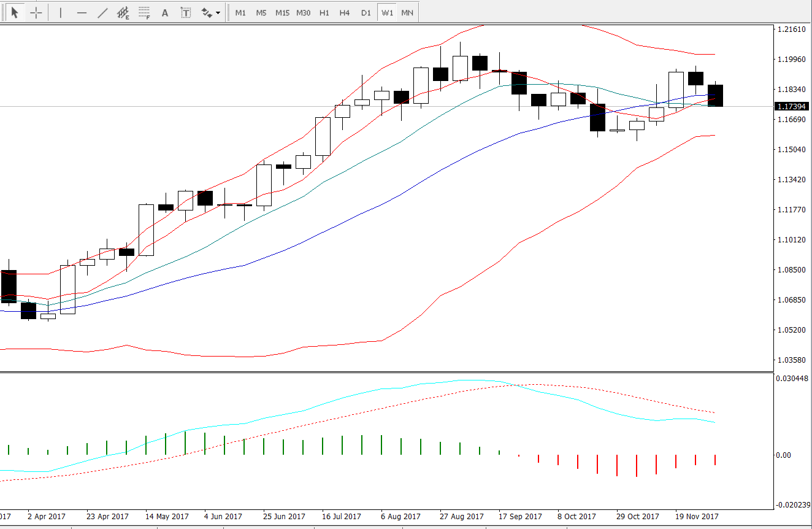The image size is (812, 529).
Task: Click the 14 May 2017 date label
Action: coord(166,516)
